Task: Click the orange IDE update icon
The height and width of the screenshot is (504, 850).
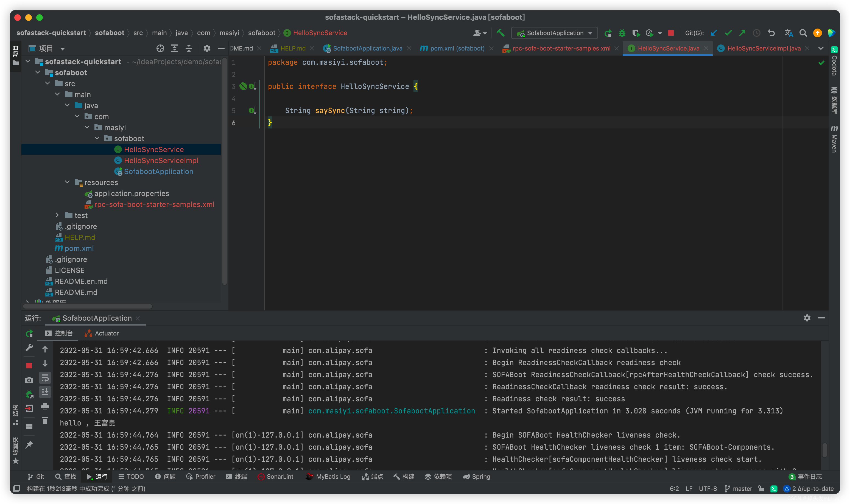Action: pyautogui.click(x=817, y=33)
